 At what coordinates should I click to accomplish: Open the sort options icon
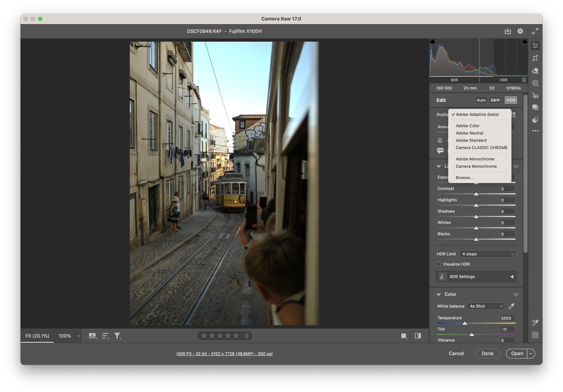tap(106, 336)
